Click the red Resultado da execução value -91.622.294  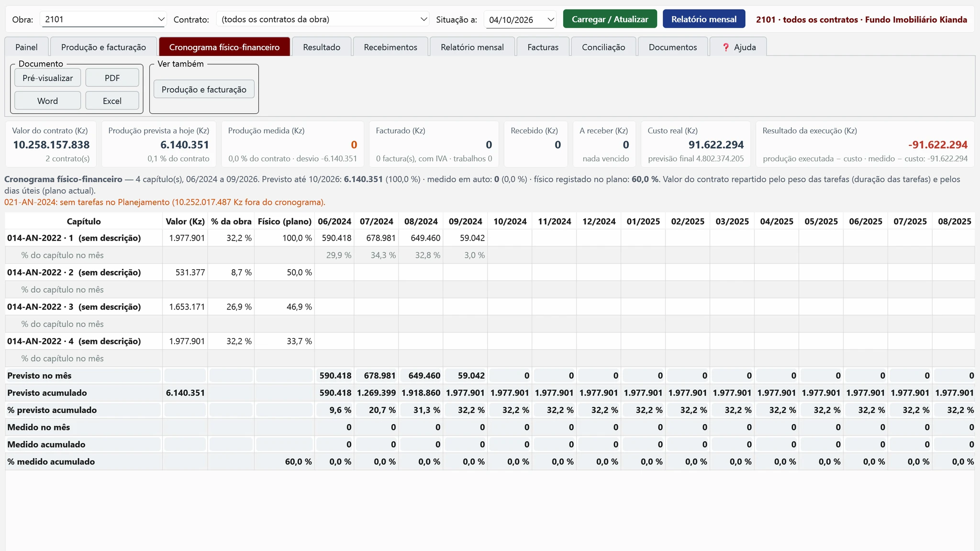(937, 145)
